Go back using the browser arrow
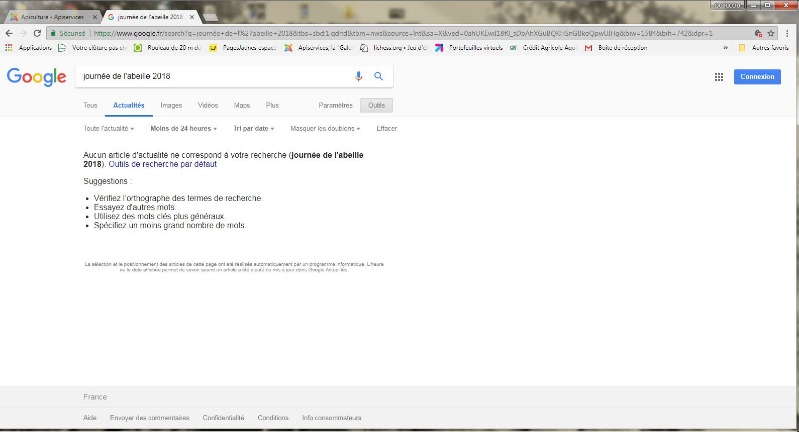 [x=9, y=33]
